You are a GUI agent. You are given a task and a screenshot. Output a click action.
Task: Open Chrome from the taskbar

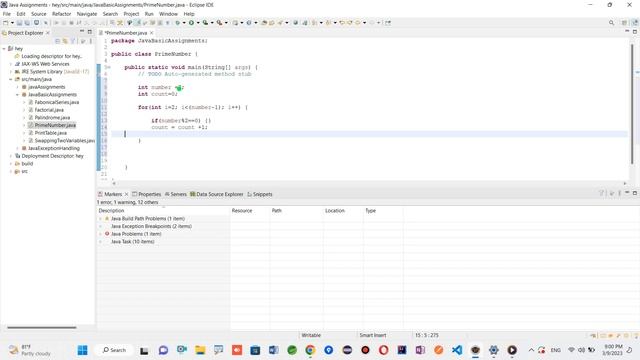(310, 350)
